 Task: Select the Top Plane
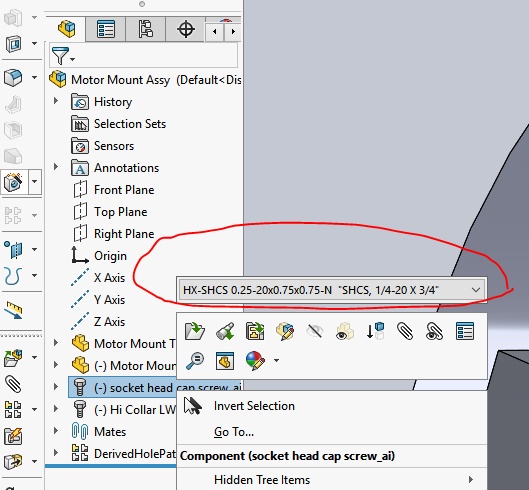(x=110, y=212)
